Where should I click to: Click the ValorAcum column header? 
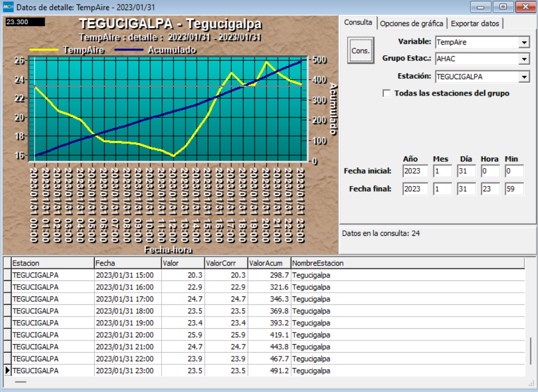coord(270,263)
